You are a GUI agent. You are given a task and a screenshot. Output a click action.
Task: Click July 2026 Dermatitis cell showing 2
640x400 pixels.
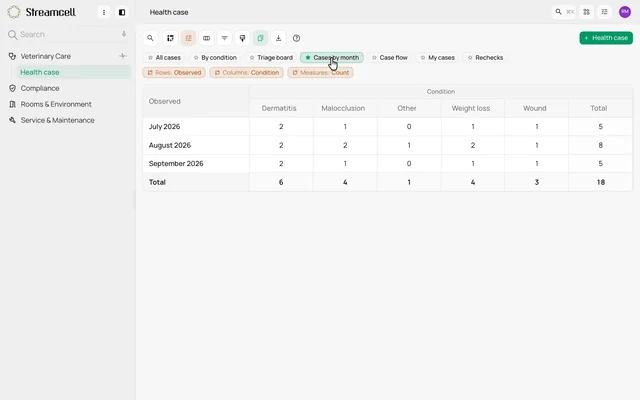click(x=281, y=127)
